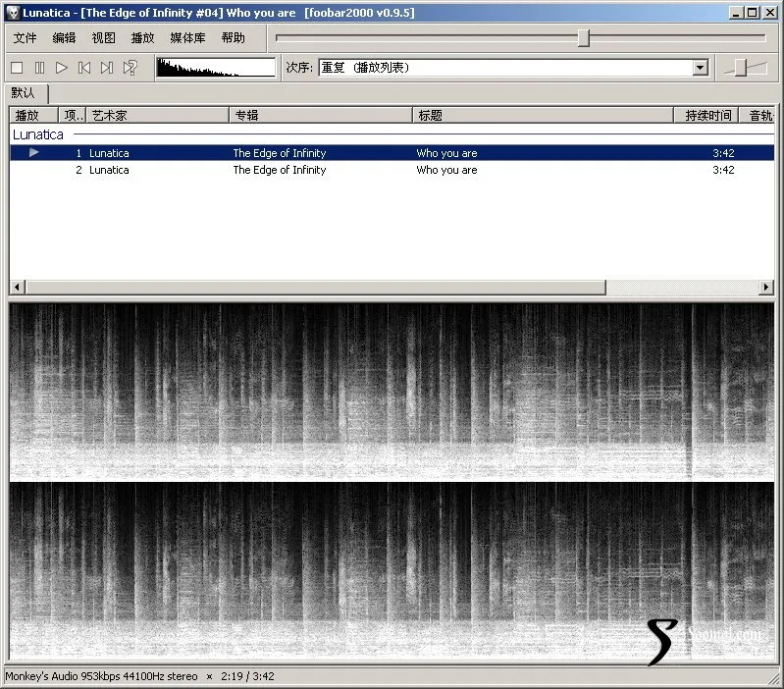Pause the current track
The image size is (784, 689).
click(39, 68)
